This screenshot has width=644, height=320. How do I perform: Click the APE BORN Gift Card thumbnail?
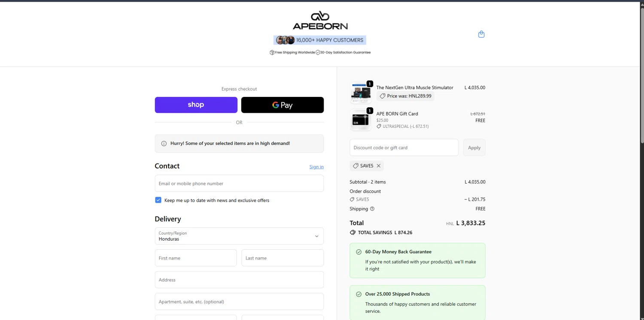point(361,120)
